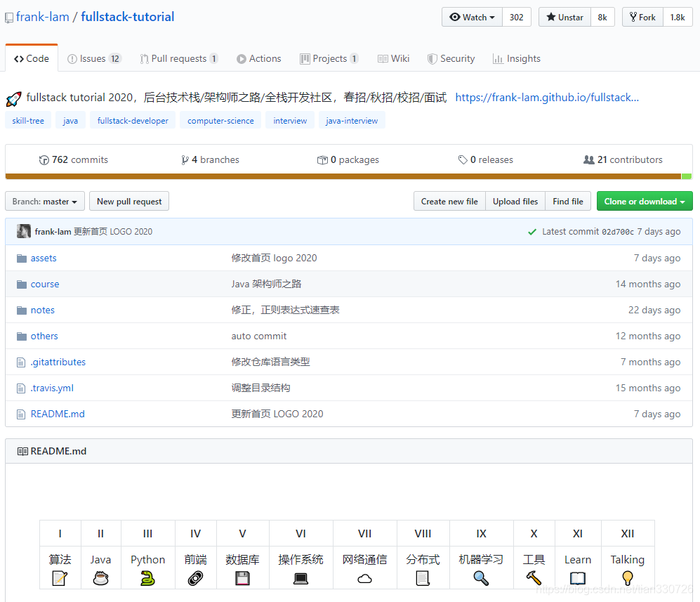Click the green commit status checkmark

pyautogui.click(x=532, y=232)
